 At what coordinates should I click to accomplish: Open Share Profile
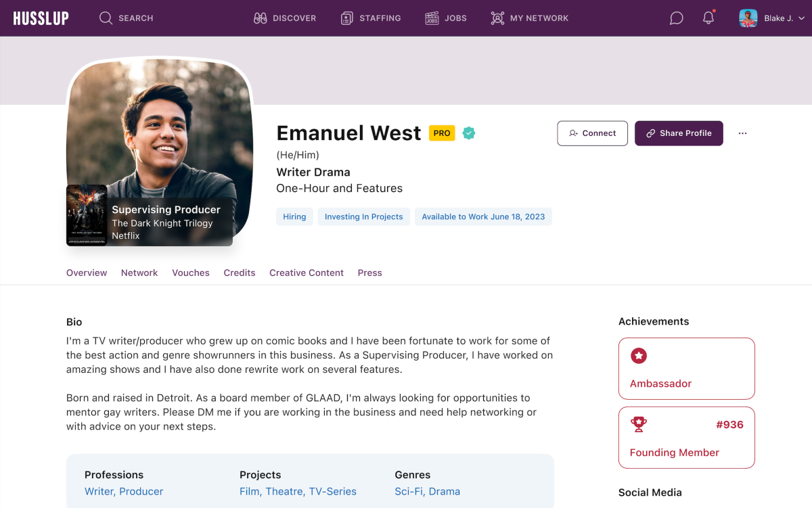pyautogui.click(x=679, y=133)
